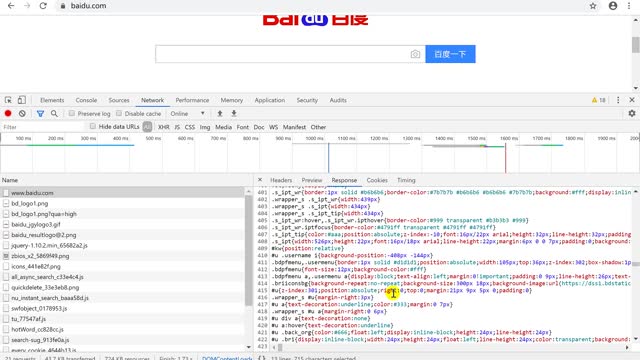Switch to the Elements tab
640x360 pixels.
[52, 100]
